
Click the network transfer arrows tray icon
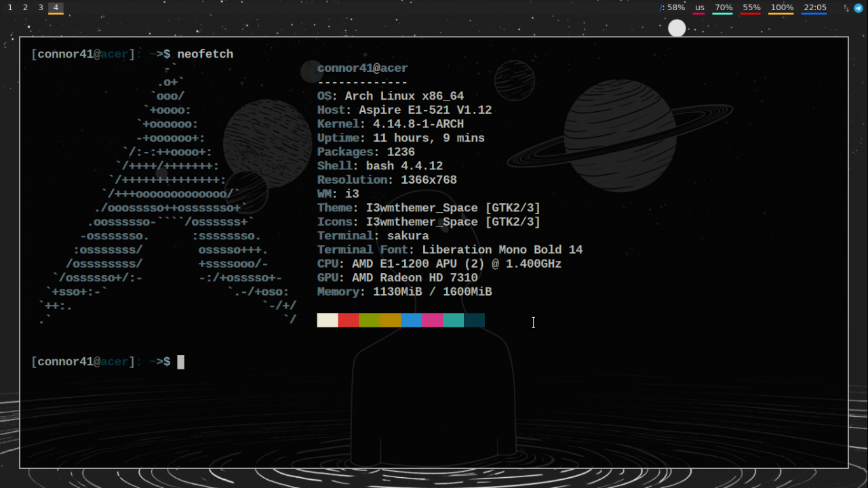[x=846, y=8]
